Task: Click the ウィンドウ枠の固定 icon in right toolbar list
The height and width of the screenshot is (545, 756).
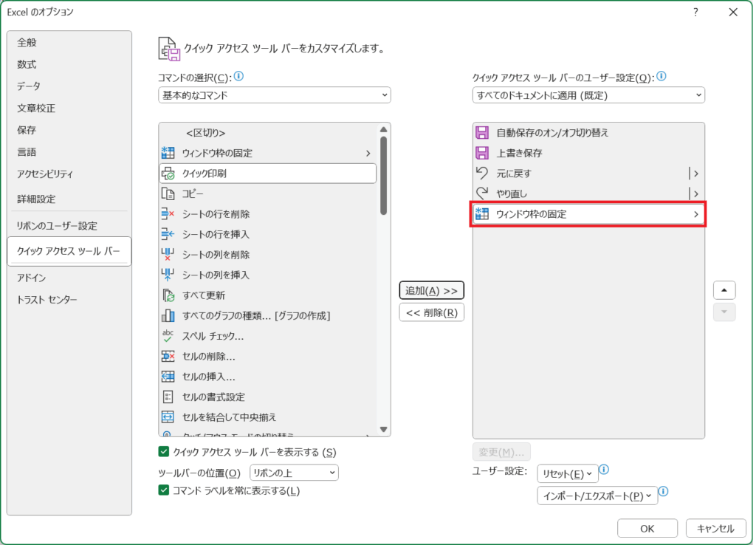Action: (x=482, y=213)
